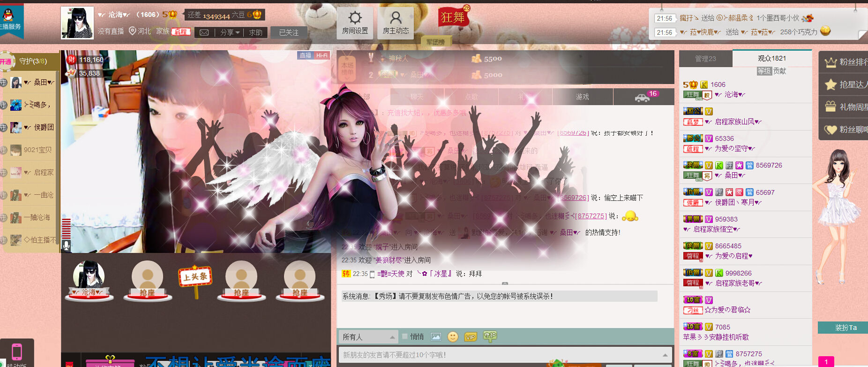The height and width of the screenshot is (367, 868).
Task: Click the yellow VIP icon
Action: click(470, 337)
